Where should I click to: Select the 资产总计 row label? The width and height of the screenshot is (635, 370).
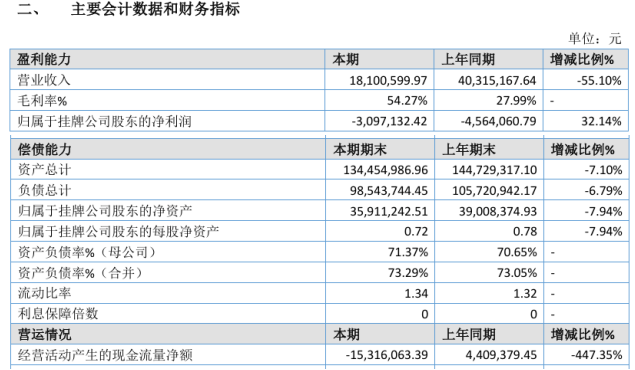(x=45, y=170)
